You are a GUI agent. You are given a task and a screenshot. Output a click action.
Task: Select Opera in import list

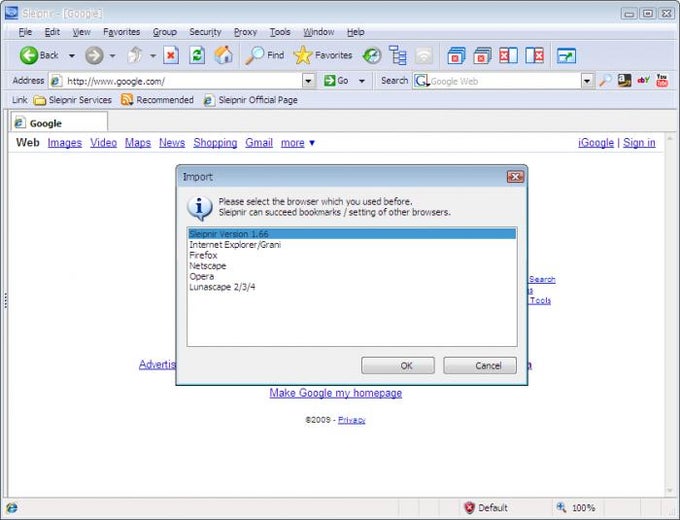[x=352, y=276]
